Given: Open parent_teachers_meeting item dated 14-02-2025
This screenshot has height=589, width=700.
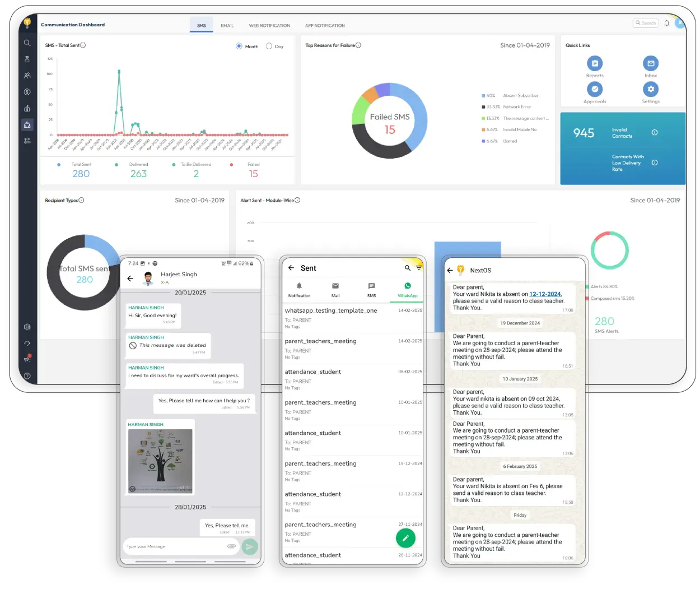Looking at the screenshot, I should (x=353, y=349).
